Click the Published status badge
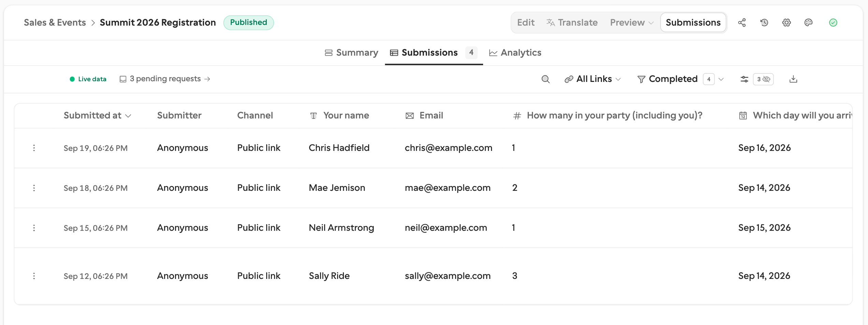868x325 pixels. tap(248, 23)
